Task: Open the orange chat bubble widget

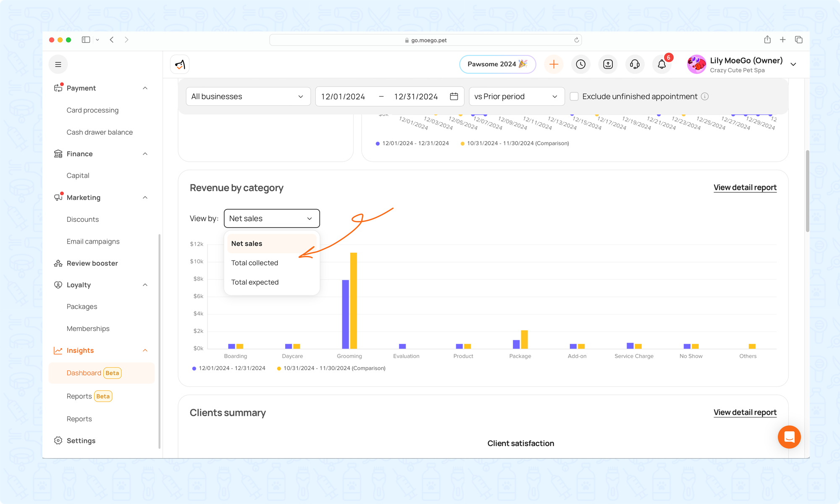Action: tap(789, 437)
